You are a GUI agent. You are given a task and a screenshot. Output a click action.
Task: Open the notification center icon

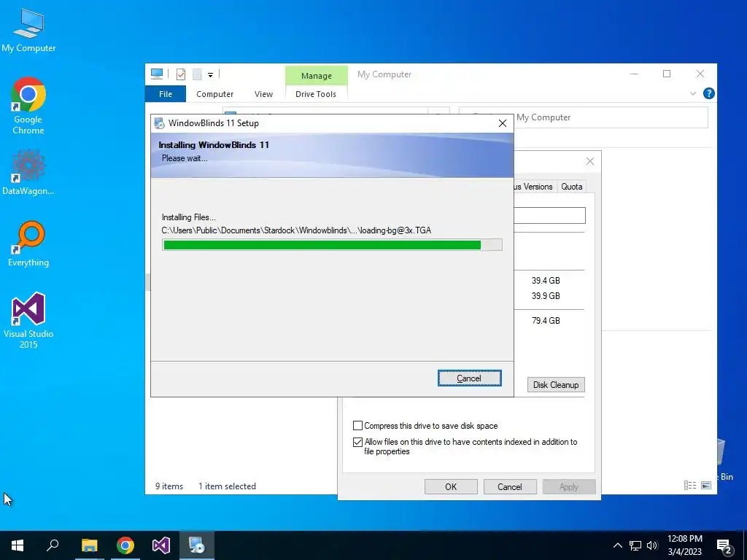coord(724,546)
